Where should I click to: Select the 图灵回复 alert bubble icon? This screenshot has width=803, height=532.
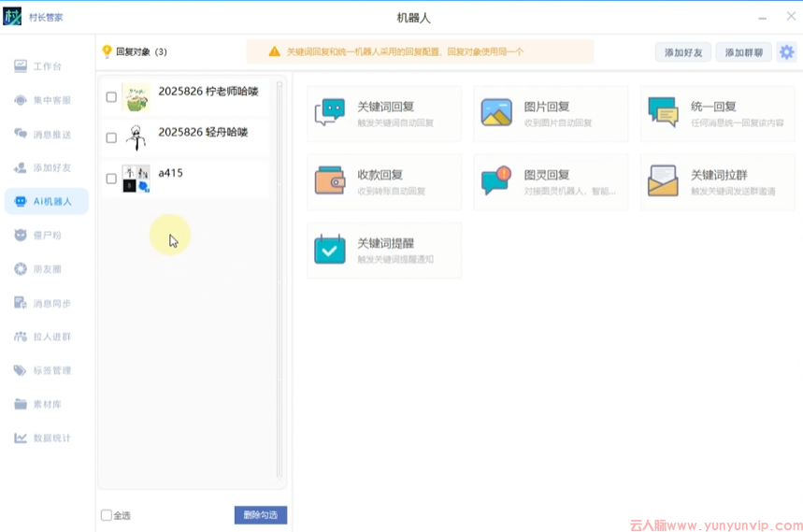pyautogui.click(x=496, y=180)
